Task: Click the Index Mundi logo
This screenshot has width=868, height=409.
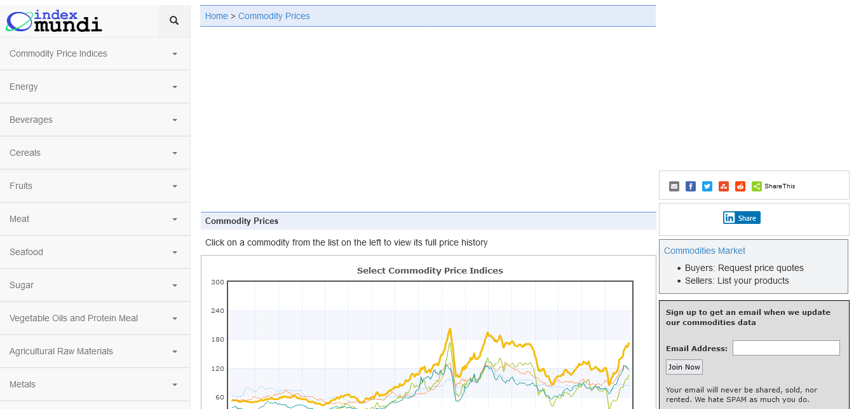Action: click(54, 21)
